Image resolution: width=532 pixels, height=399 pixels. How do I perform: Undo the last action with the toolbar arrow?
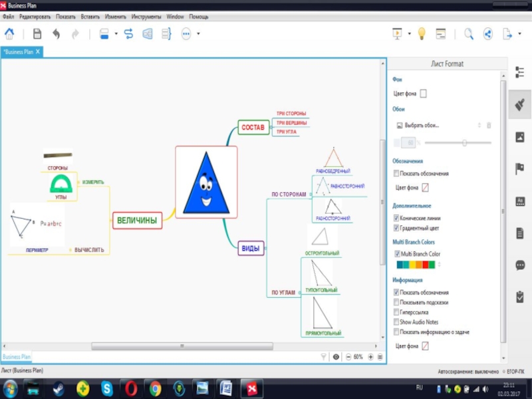pos(57,34)
